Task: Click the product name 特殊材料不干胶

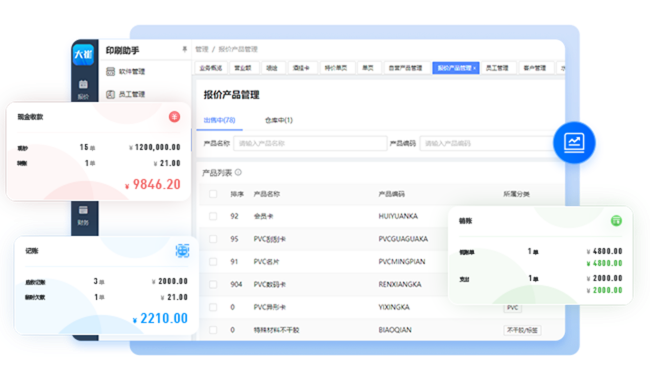Action: tap(276, 330)
